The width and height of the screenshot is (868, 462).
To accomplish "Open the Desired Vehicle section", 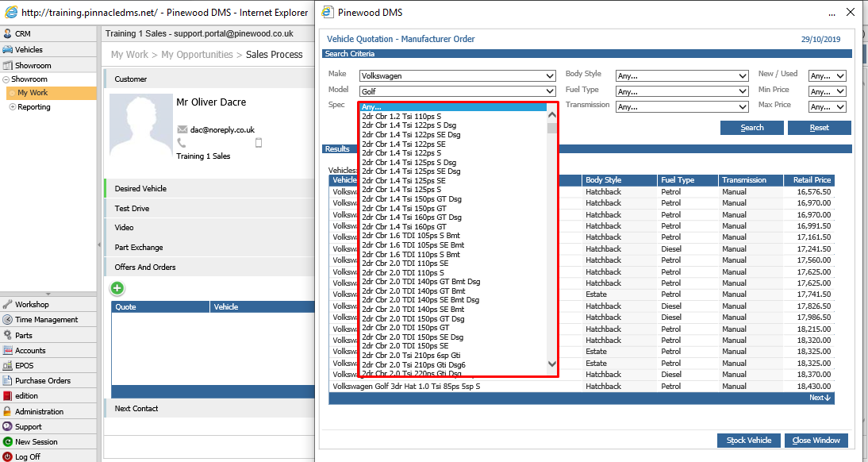I will tap(209, 188).
